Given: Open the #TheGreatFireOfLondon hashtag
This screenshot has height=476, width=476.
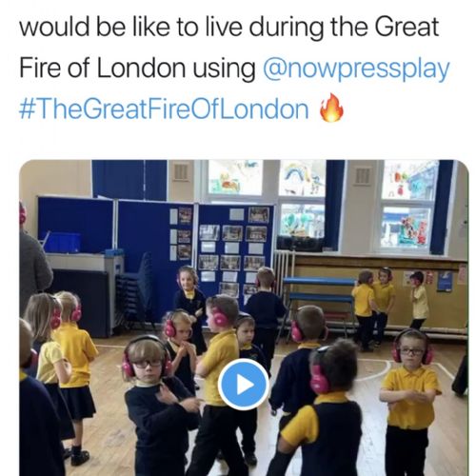Looking at the screenshot, I should tap(164, 109).
